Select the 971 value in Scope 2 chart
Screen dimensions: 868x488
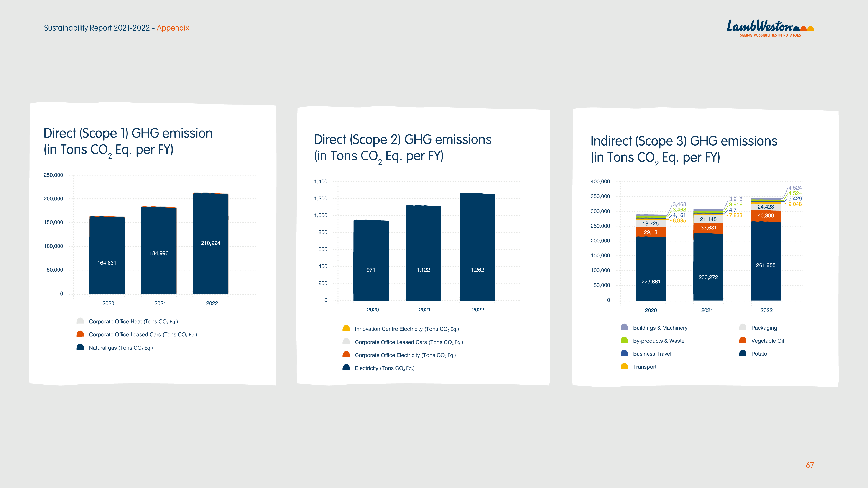tap(371, 270)
